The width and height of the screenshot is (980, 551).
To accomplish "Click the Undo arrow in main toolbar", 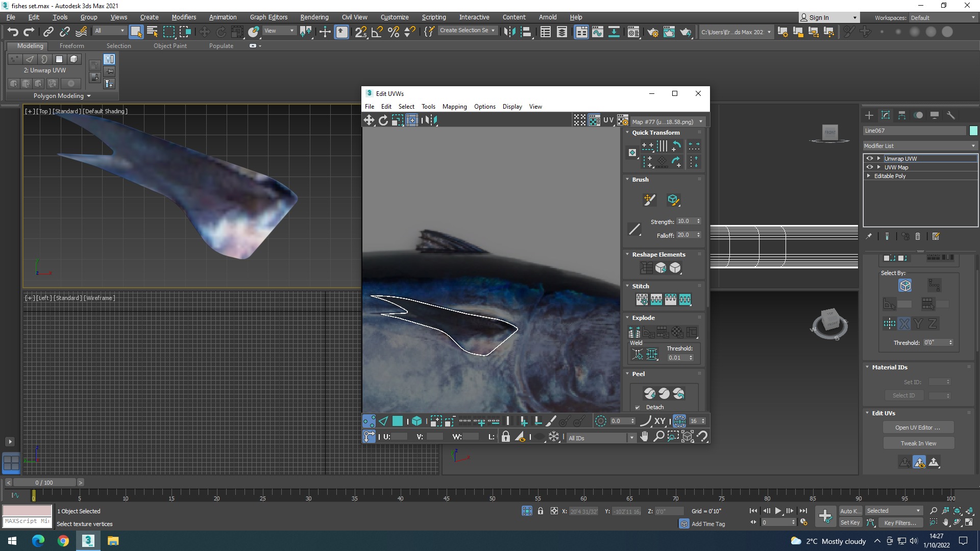I will [x=13, y=32].
